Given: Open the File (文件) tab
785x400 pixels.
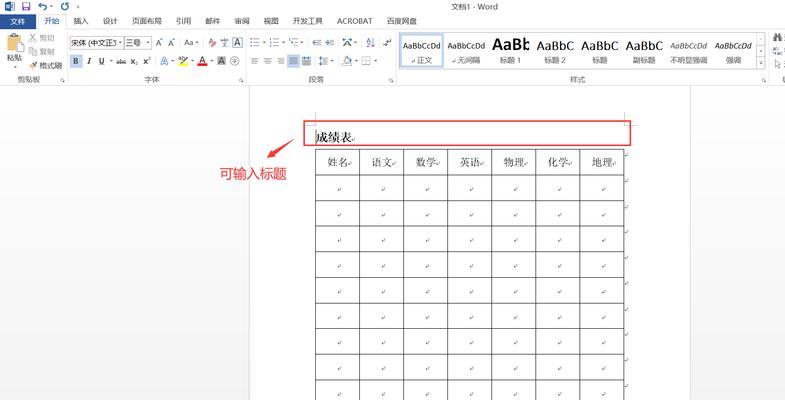Looking at the screenshot, I should coord(18,22).
